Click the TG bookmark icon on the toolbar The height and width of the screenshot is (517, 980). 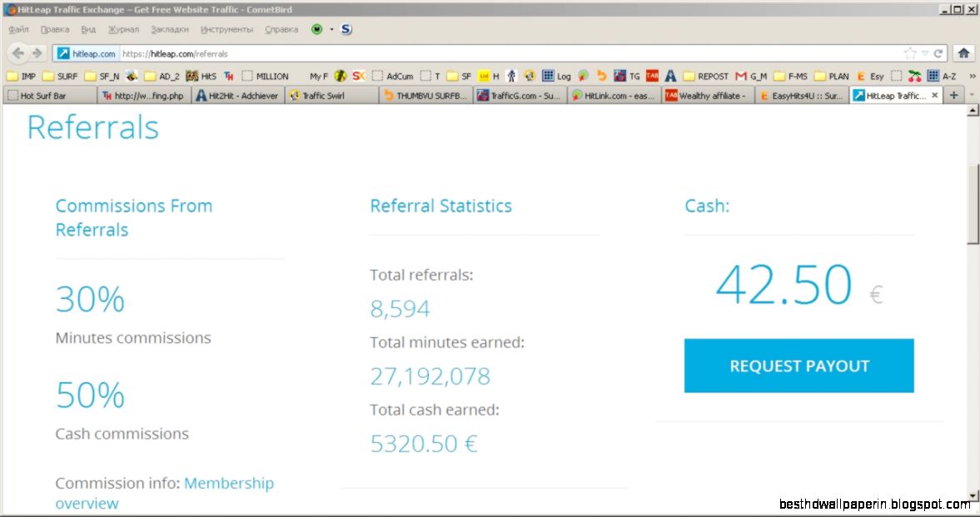(621, 75)
